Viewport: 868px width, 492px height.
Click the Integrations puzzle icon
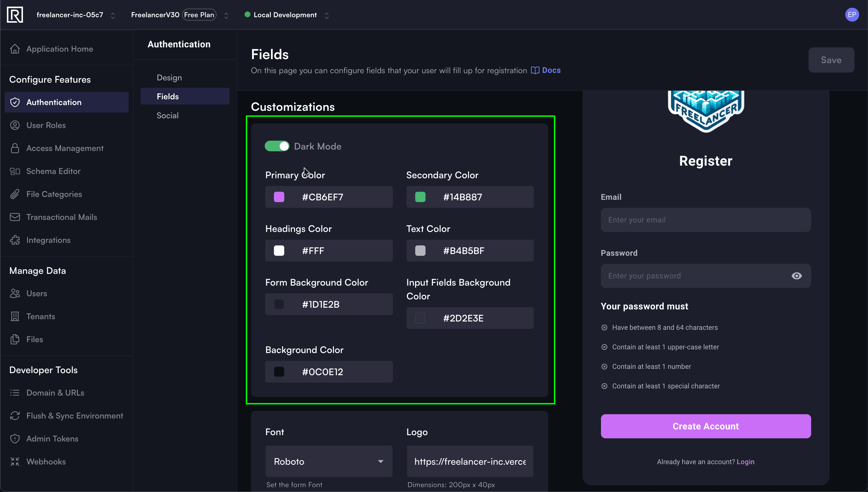click(15, 240)
